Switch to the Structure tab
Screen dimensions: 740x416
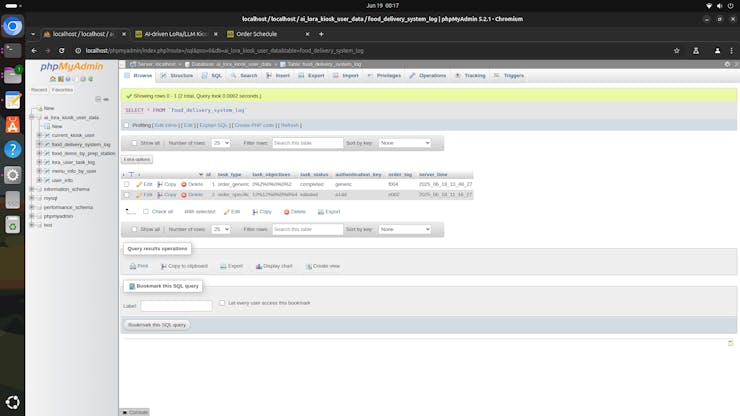[x=177, y=76]
